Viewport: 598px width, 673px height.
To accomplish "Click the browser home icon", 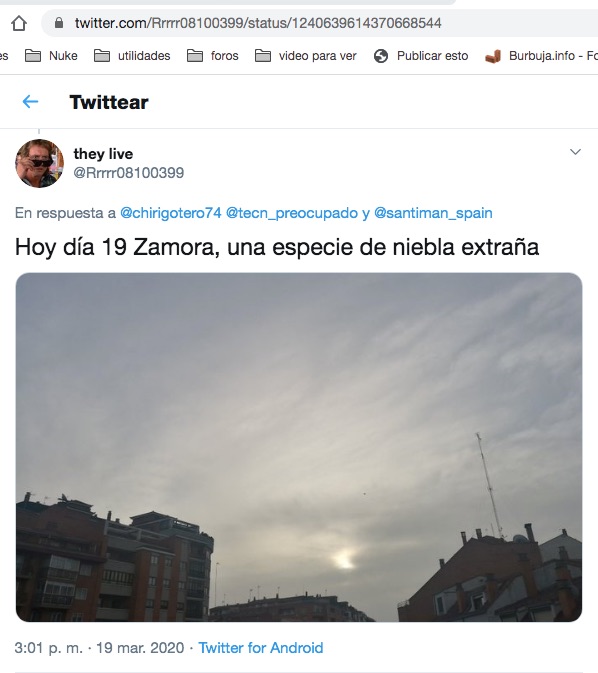I will tap(19, 23).
